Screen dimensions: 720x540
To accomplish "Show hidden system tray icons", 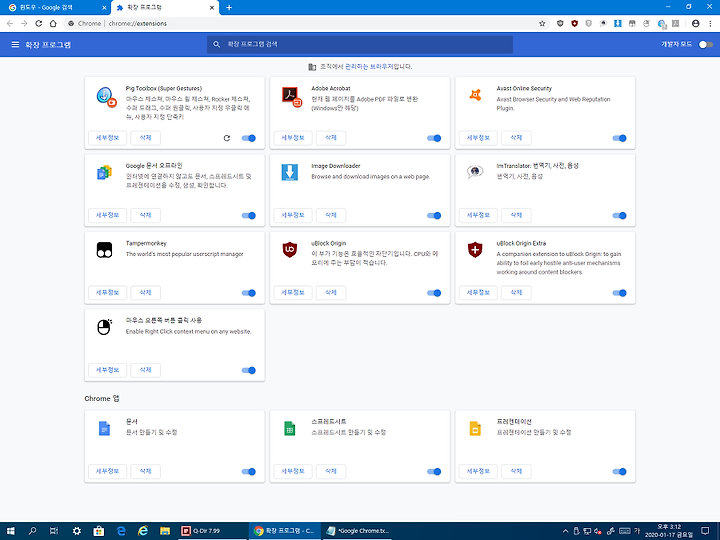I will (565, 531).
